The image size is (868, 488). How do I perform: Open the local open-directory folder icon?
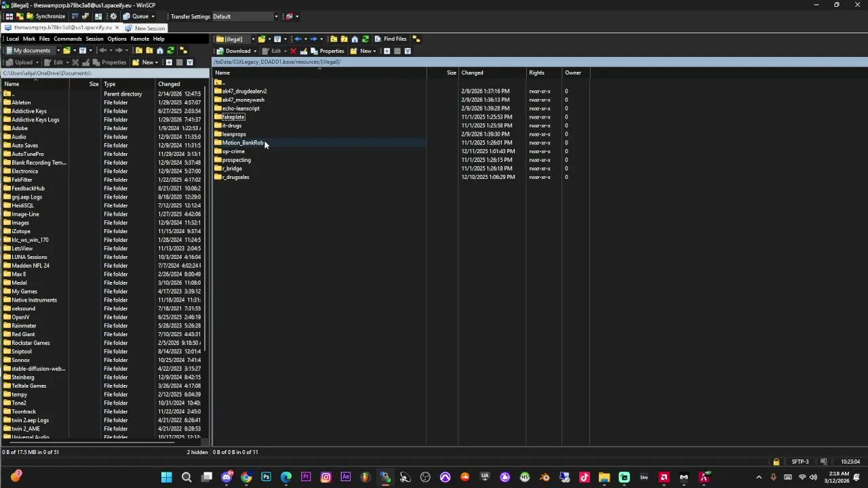coord(66,50)
